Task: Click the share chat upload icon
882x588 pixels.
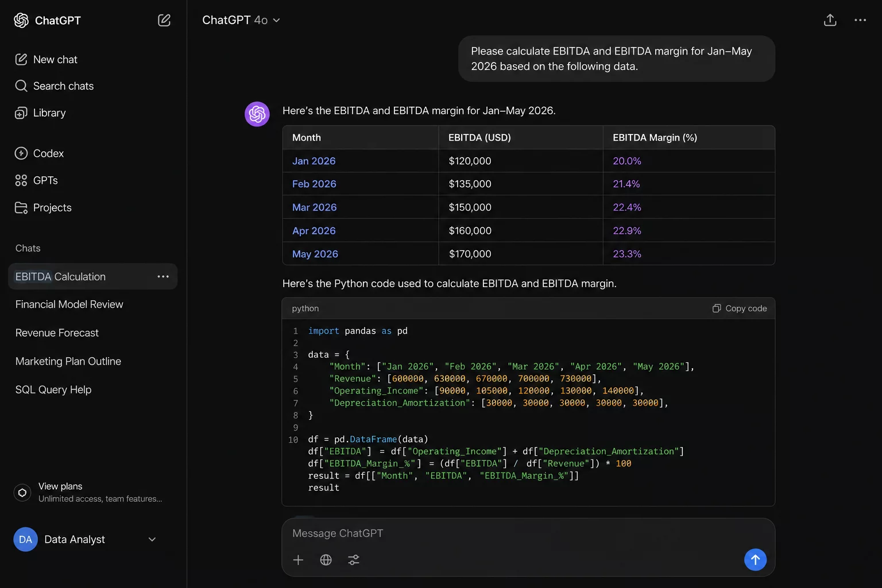Action: click(x=830, y=20)
